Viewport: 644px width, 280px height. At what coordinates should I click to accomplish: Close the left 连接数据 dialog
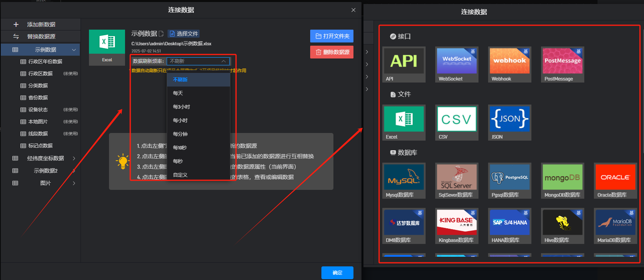click(353, 10)
